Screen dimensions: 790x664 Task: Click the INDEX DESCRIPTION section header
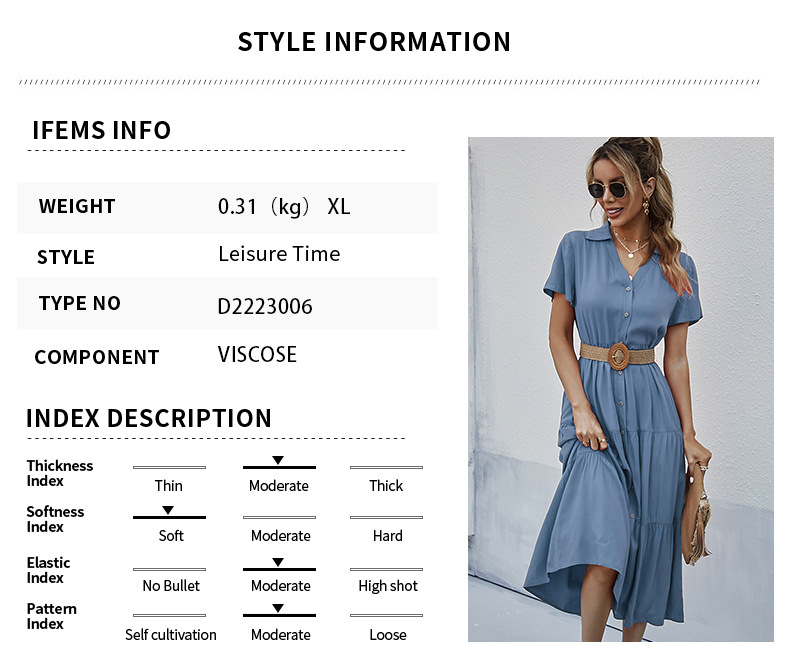(x=149, y=418)
